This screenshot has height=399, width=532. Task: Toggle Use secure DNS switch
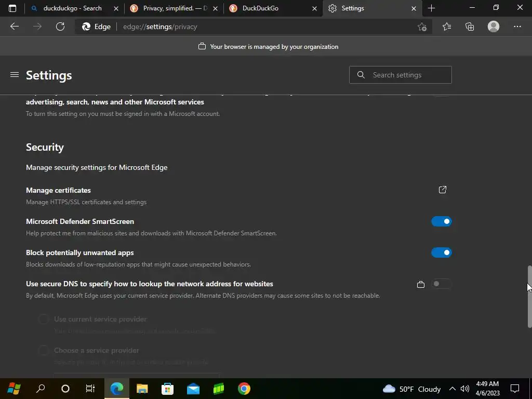[x=441, y=284]
